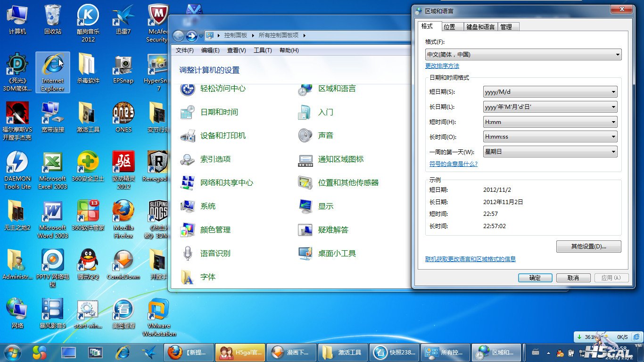Open the 工具(T) menu

(263, 50)
